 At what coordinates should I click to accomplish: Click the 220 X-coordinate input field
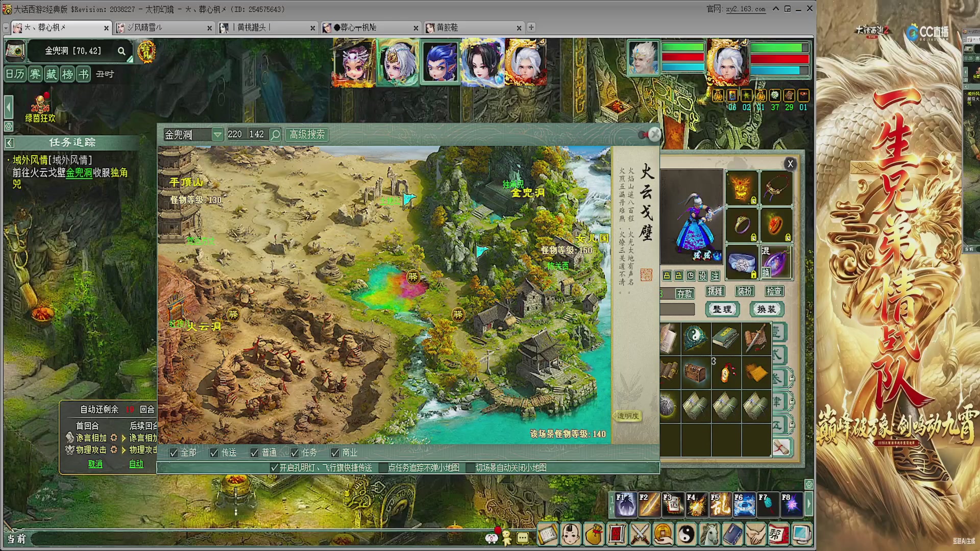(235, 134)
